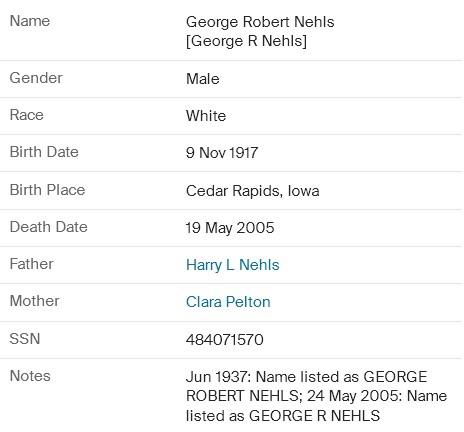The width and height of the screenshot is (464, 432).
Task: Click the Father field label
Action: tap(32, 264)
